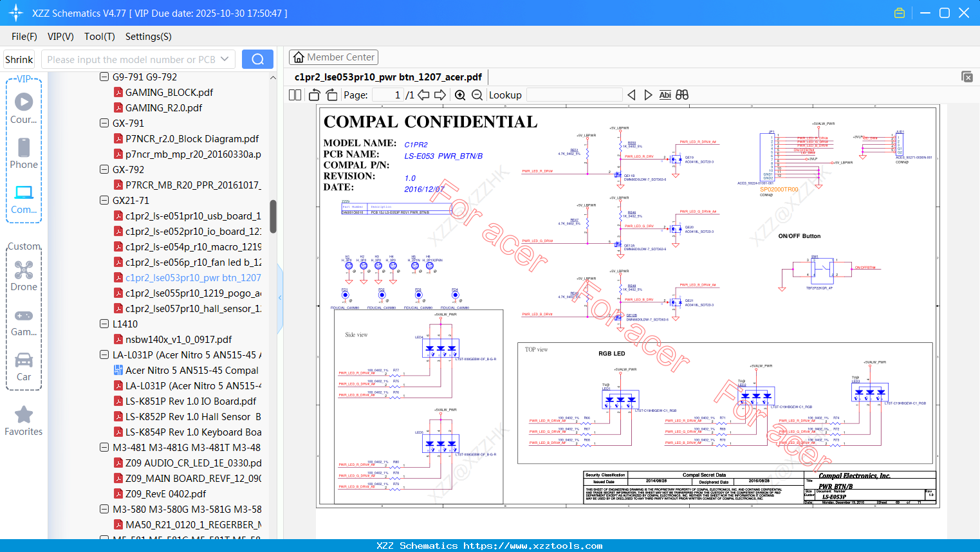The height and width of the screenshot is (552, 980).
Task: Open the Courses sidebar icon
Action: [x=24, y=108]
